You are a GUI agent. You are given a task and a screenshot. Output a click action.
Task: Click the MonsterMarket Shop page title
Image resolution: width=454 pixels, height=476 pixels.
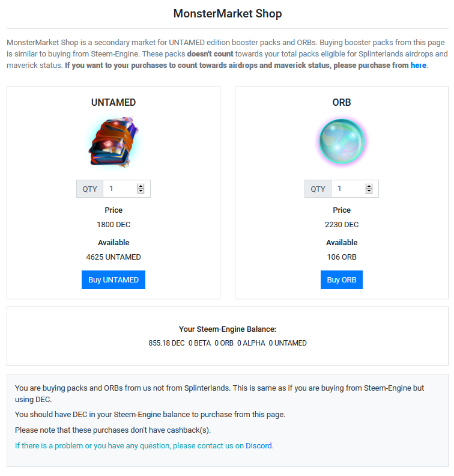228,14
